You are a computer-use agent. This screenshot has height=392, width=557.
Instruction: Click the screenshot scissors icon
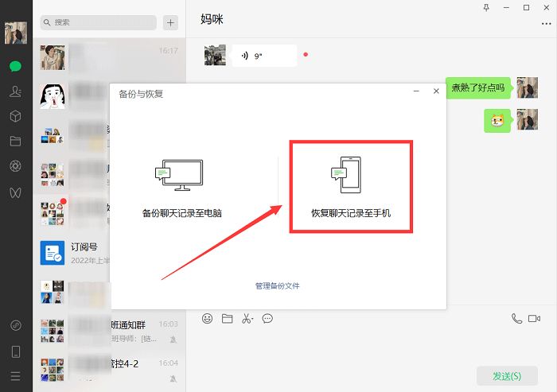247,319
